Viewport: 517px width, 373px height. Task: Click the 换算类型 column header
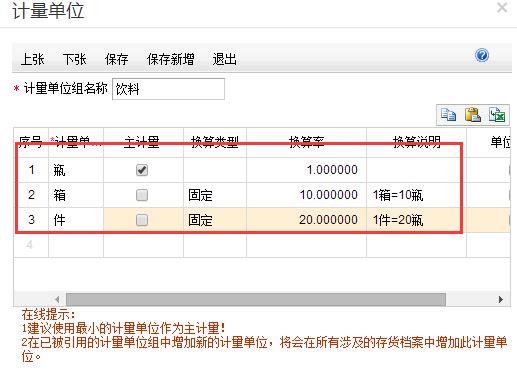point(215,142)
